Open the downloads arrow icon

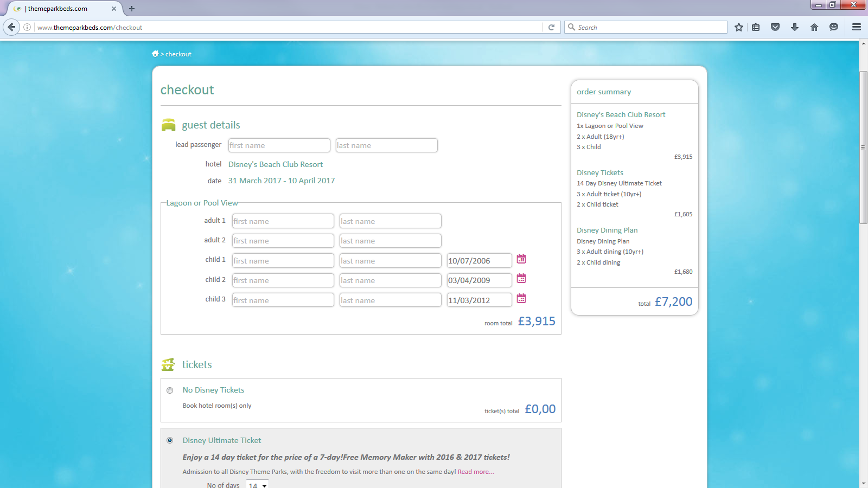(795, 27)
